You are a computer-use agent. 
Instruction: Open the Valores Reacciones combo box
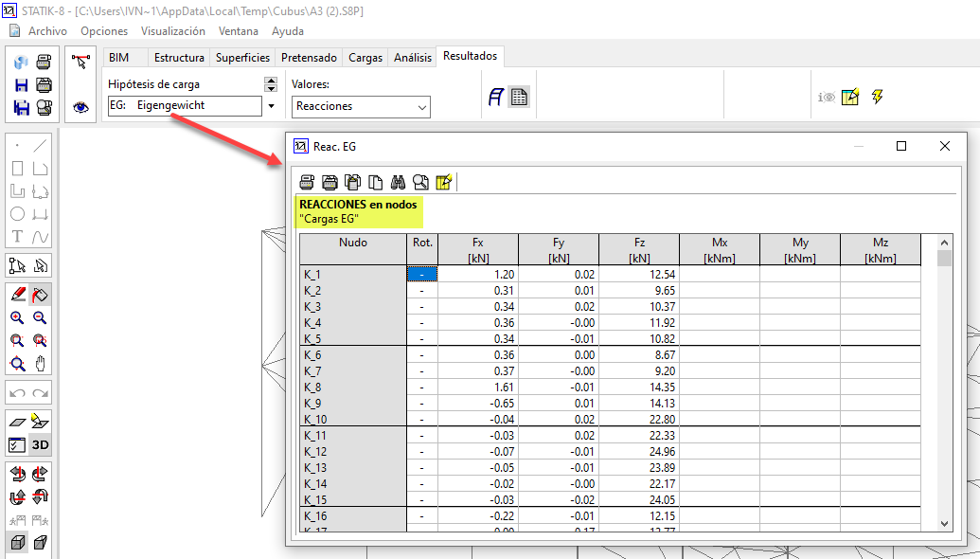pyautogui.click(x=362, y=106)
